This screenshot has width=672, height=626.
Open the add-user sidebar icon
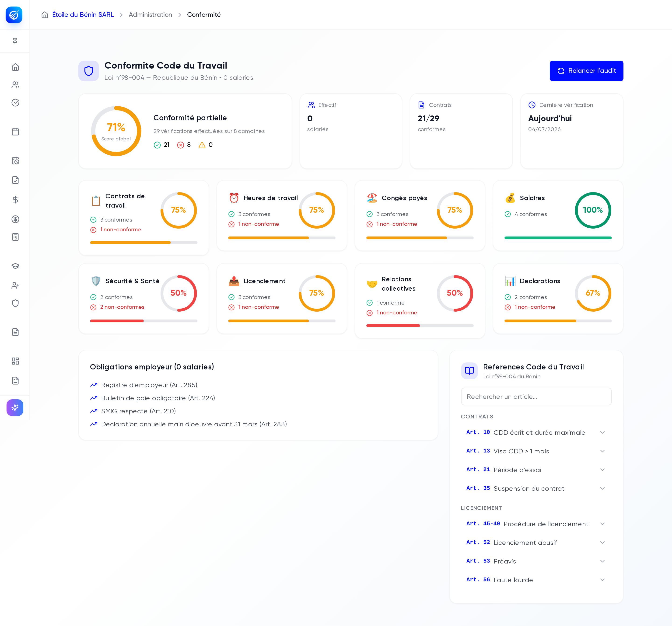(15, 285)
